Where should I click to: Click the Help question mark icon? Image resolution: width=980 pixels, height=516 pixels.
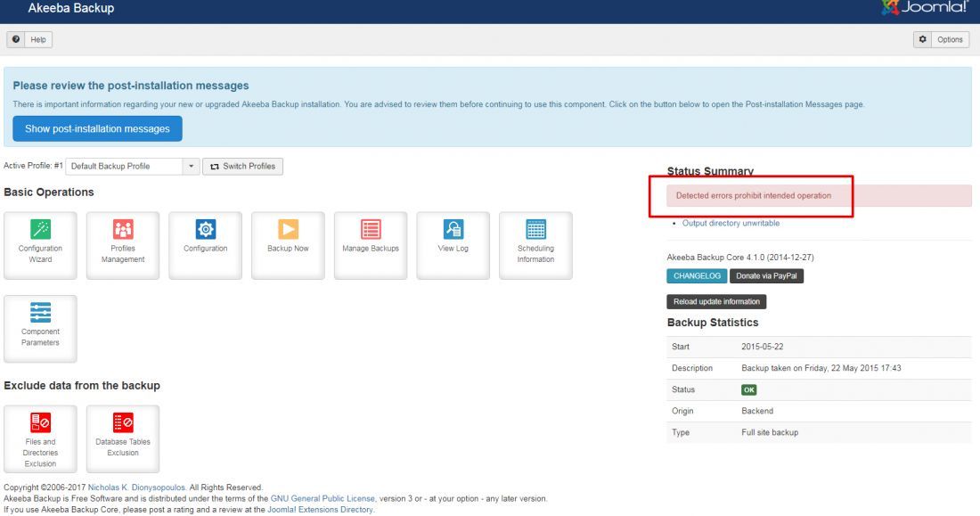coord(16,39)
